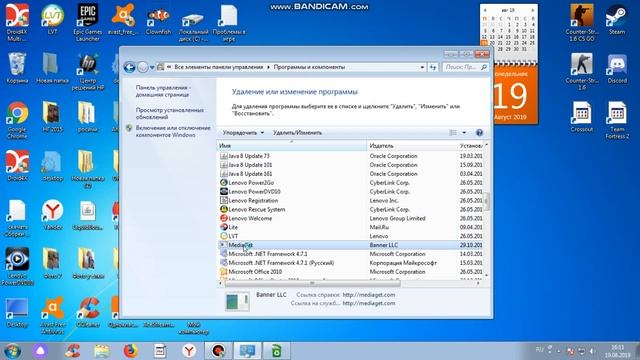Open the HP solutions center desktop icon
Image resolution: width=640 pixels, height=360 pixels.
tap(88, 72)
